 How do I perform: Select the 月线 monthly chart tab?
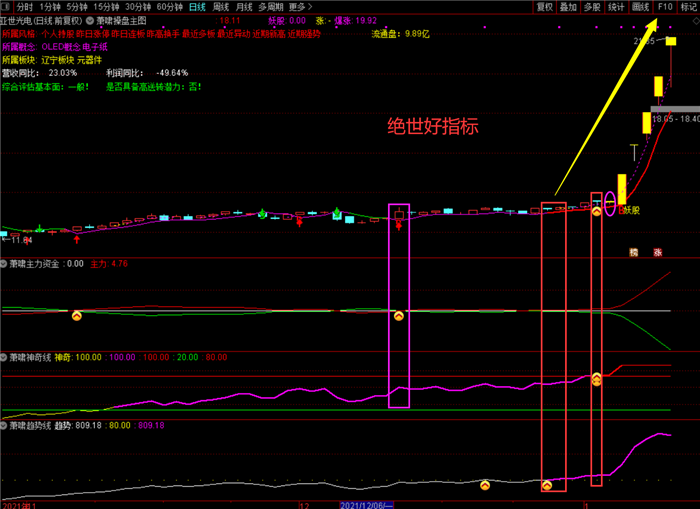(244, 7)
